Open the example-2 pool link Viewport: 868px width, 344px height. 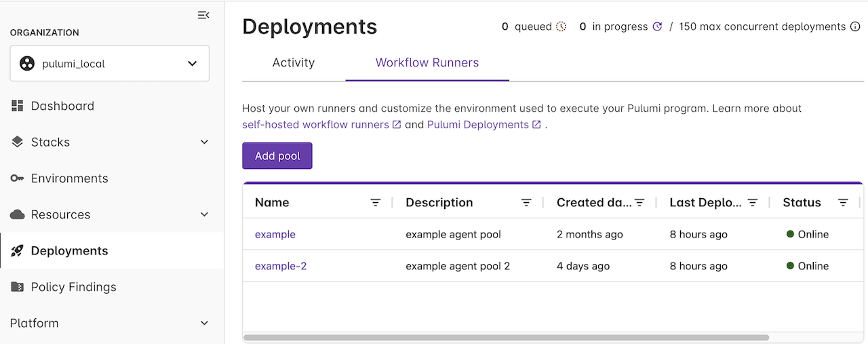click(x=281, y=266)
